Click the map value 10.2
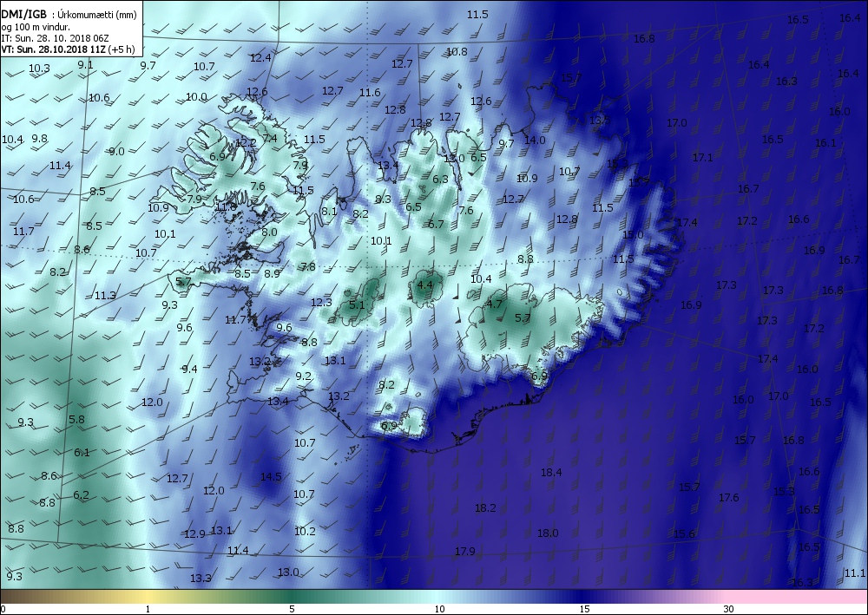868x615 pixels. coord(305,531)
